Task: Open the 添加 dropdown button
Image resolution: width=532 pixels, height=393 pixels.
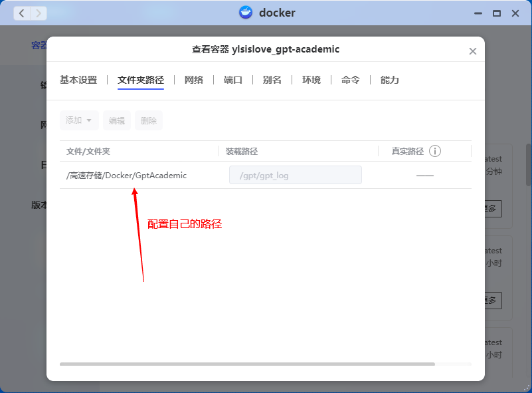Action: coord(79,120)
